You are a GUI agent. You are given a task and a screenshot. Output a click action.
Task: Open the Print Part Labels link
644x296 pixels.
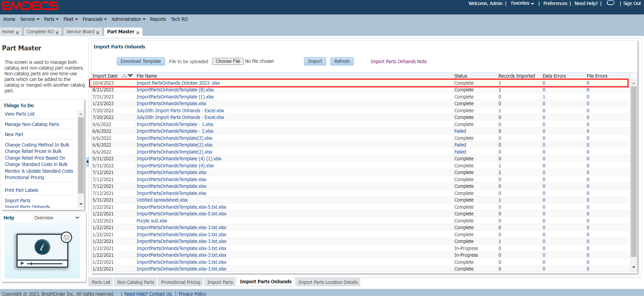click(22, 190)
